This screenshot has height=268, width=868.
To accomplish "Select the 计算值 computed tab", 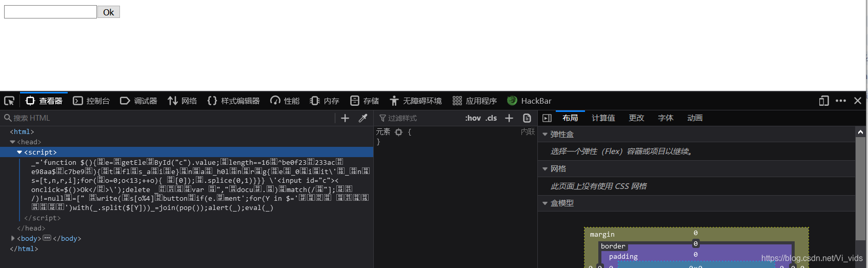I will coord(603,118).
